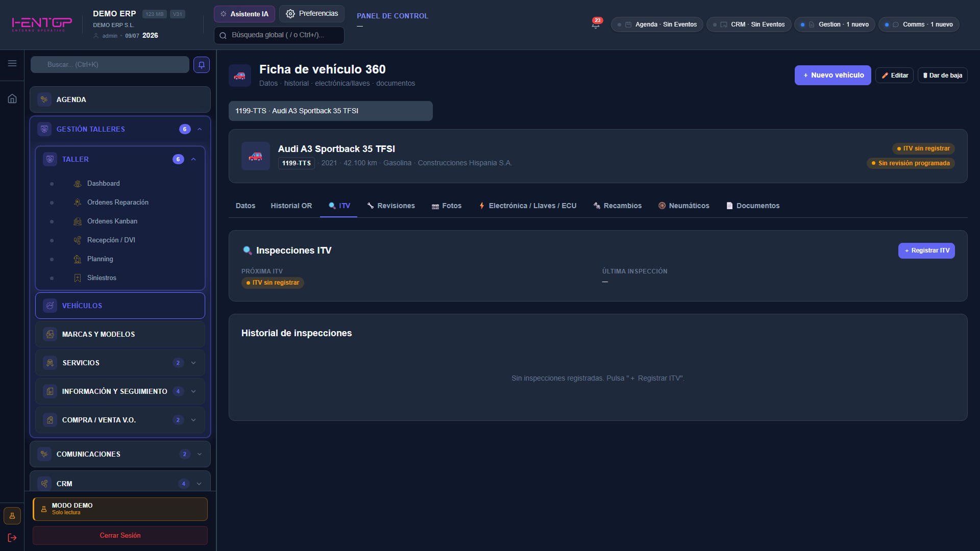Open the notifications bell with 23 alerts
Image resolution: width=980 pixels, height=551 pixels.
[x=596, y=24]
